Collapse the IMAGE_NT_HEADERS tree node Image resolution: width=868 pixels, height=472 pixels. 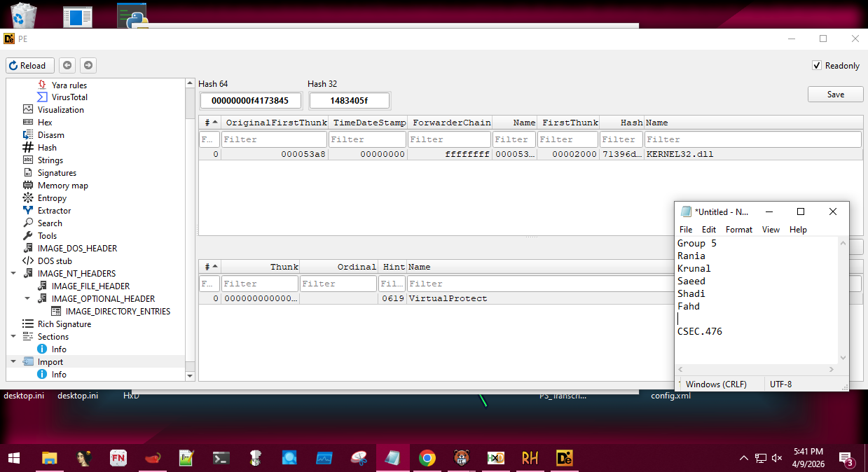pos(13,274)
